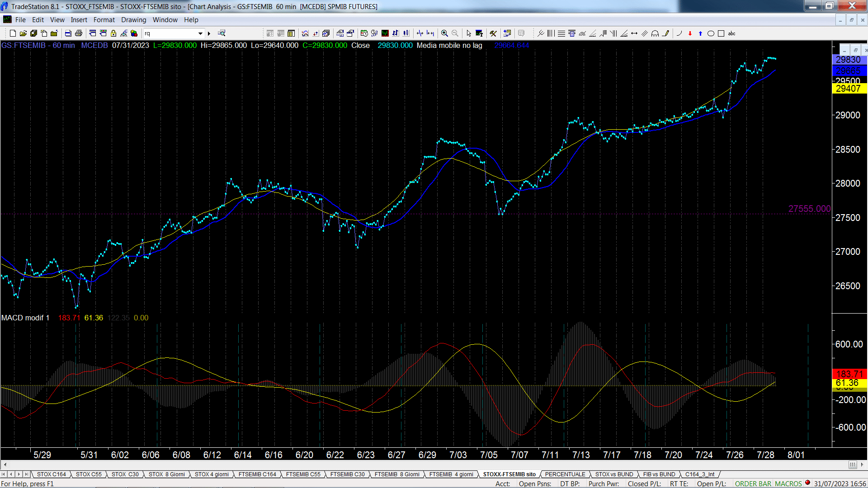Open the Insert menu

coord(79,20)
